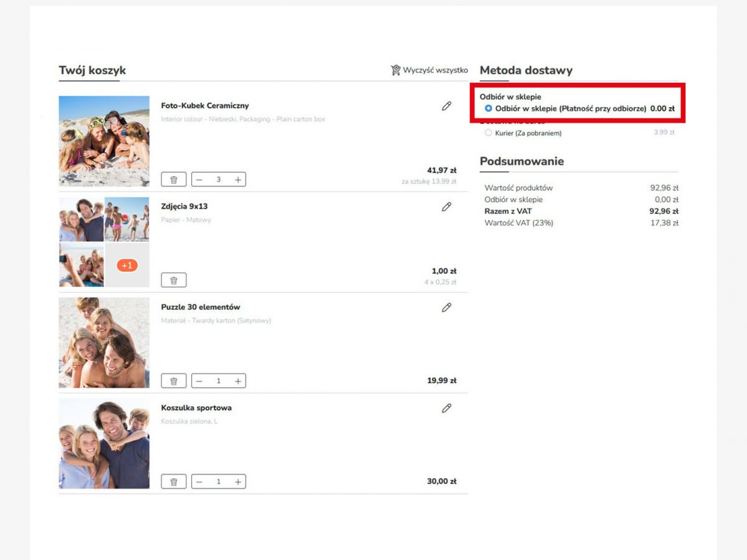Image resolution: width=747 pixels, height=560 pixels.
Task: Open the Foto-Kubek Ceramiczny beach thumbnail
Action: [104, 141]
